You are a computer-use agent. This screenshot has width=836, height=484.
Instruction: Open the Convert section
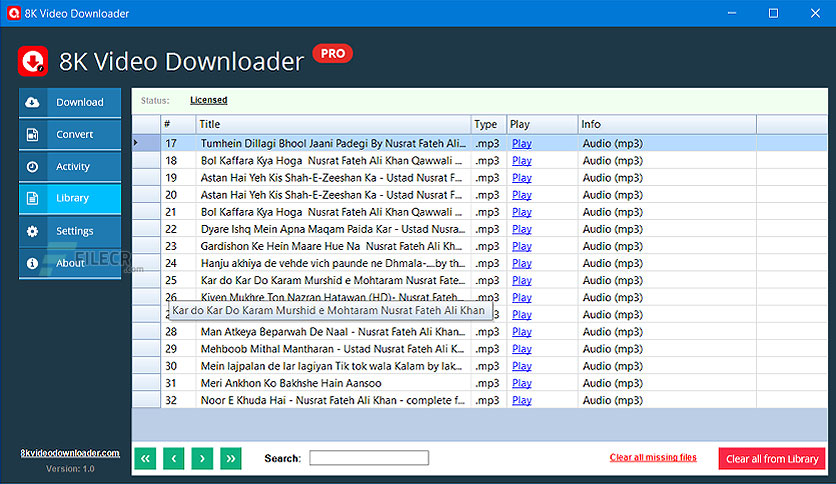(x=70, y=134)
